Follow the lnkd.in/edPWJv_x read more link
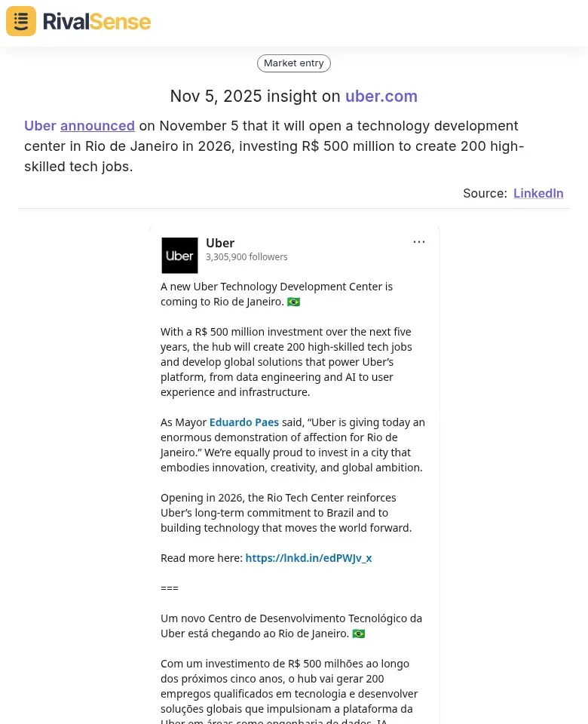 (308, 558)
